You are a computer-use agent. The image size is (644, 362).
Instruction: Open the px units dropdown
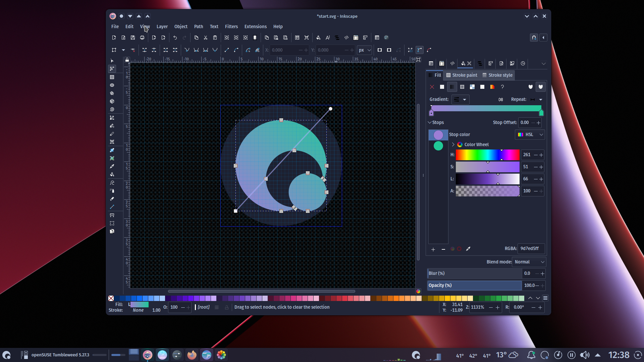(x=365, y=50)
